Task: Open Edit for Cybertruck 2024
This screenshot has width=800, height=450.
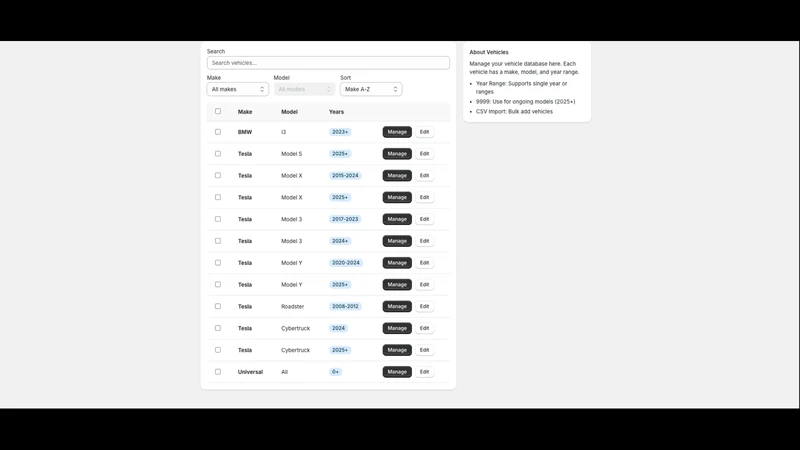Action: click(424, 328)
